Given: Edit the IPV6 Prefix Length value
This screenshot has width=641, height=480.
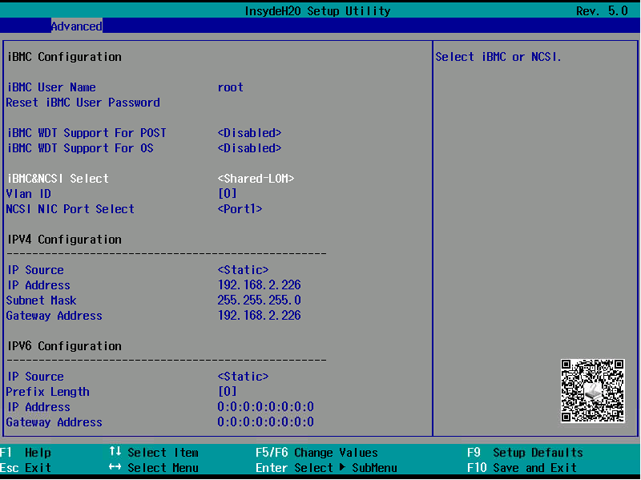Looking at the screenshot, I should point(227,392).
